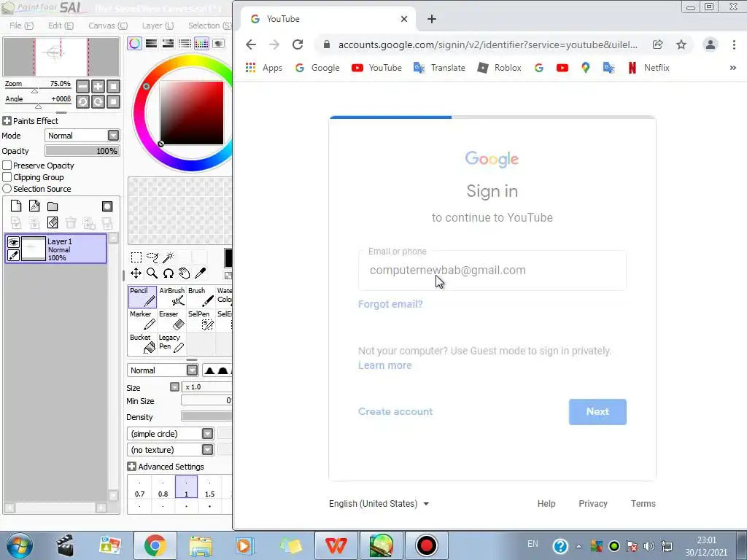The height and width of the screenshot is (560, 747).
Task: Open the brush Size multiplier dropdown
Action: [174, 387]
